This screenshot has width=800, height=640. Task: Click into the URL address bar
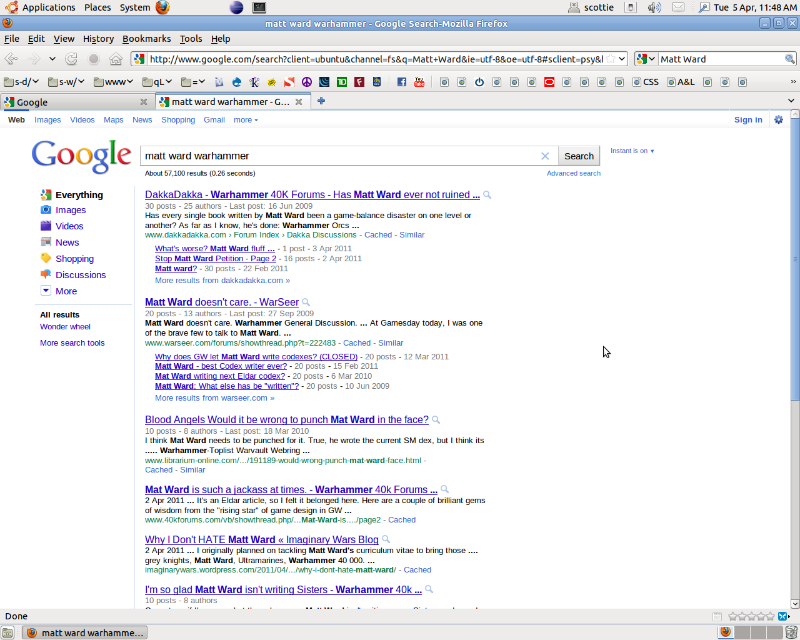[375, 59]
